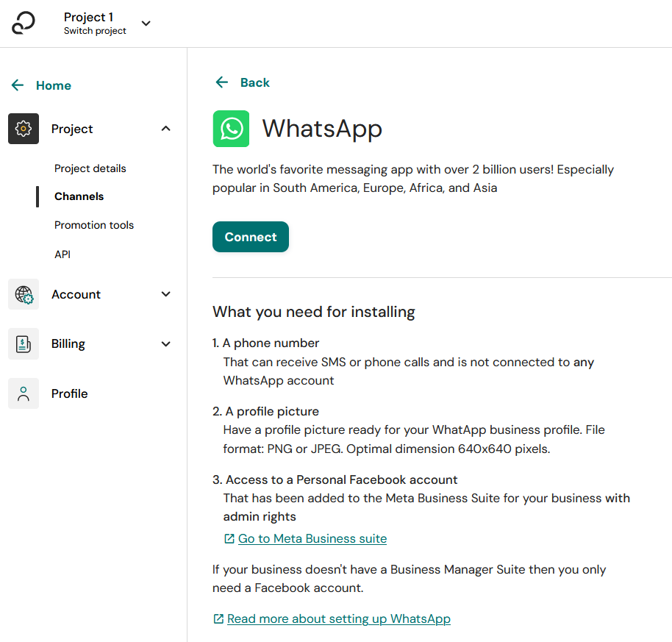Expand the Billing section chevron
Viewport: 672px width, 642px height.
point(166,343)
